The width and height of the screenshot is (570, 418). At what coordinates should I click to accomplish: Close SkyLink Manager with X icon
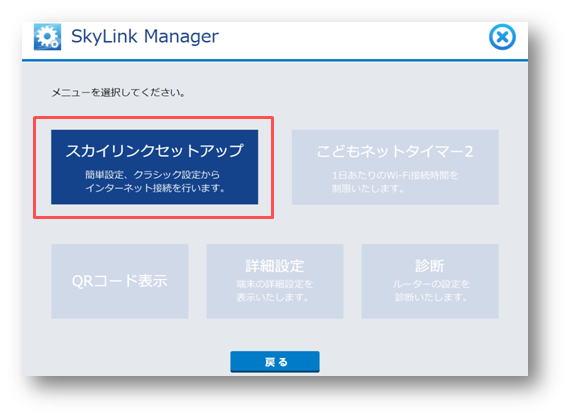(502, 37)
